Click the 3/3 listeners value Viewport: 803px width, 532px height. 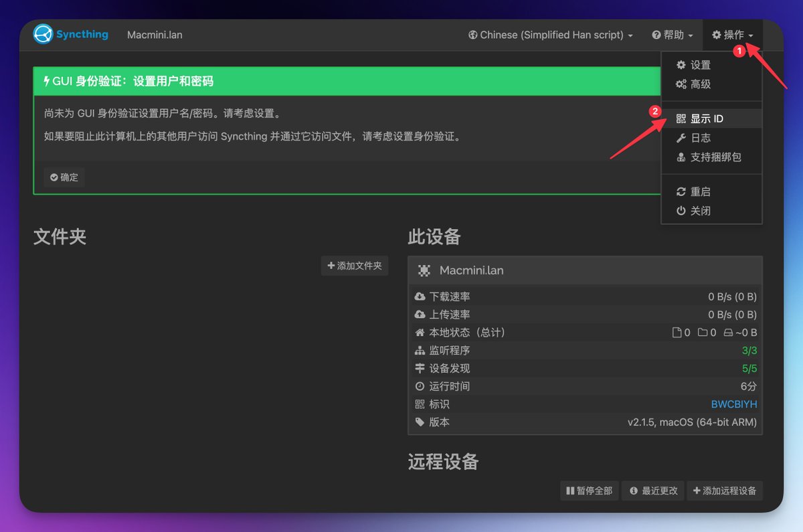click(749, 351)
